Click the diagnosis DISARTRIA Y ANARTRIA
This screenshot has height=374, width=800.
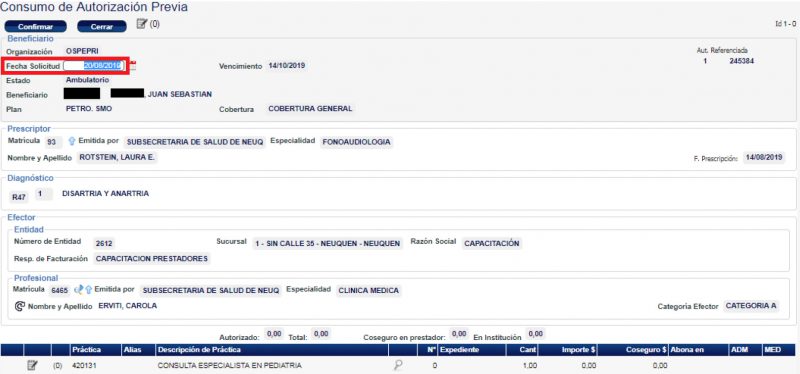(x=106, y=194)
